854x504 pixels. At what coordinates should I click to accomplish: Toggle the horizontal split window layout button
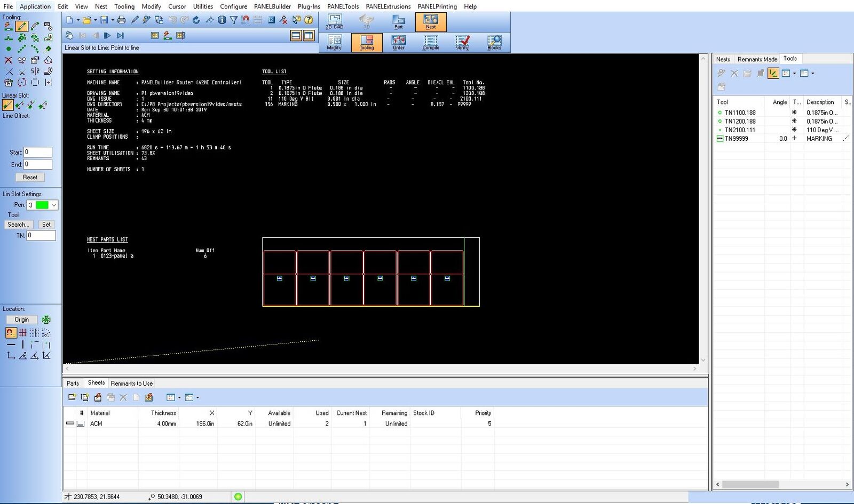(296, 36)
